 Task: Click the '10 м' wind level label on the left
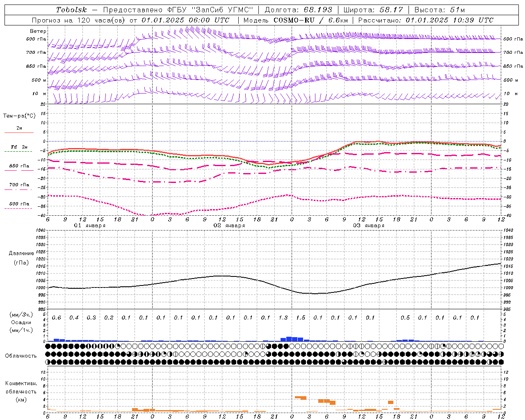pyautogui.click(x=39, y=94)
